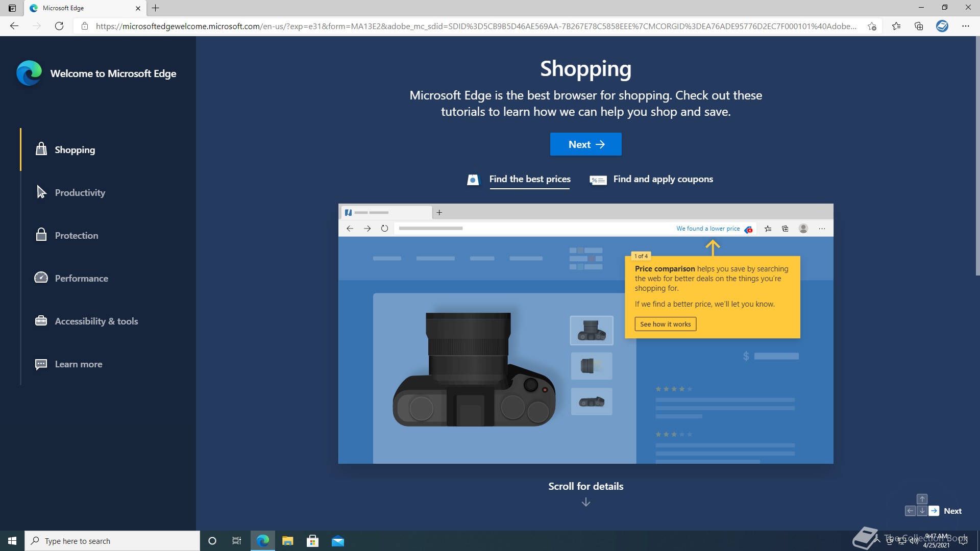The image size is (980, 551).
Task: Click the taskbar search box
Action: 112,541
